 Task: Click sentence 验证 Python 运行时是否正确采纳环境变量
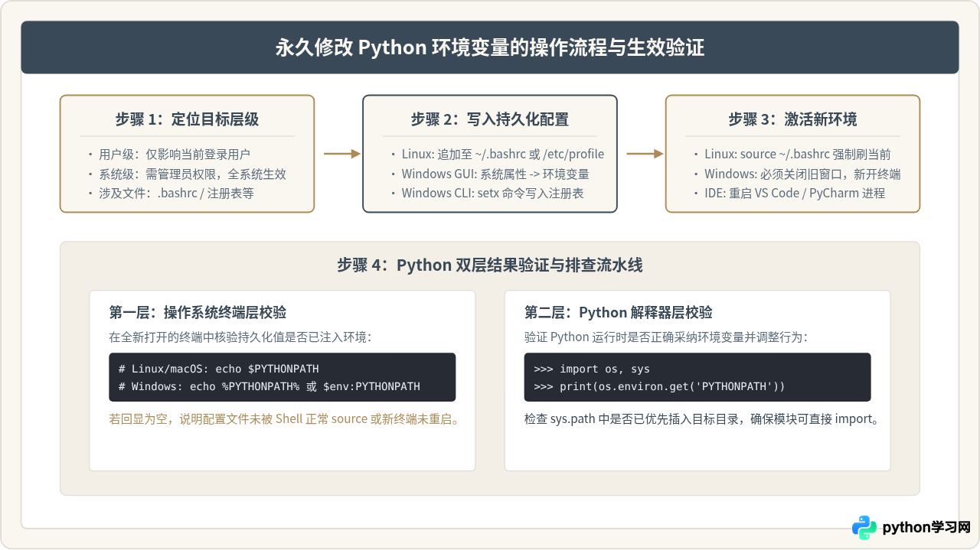click(x=666, y=337)
